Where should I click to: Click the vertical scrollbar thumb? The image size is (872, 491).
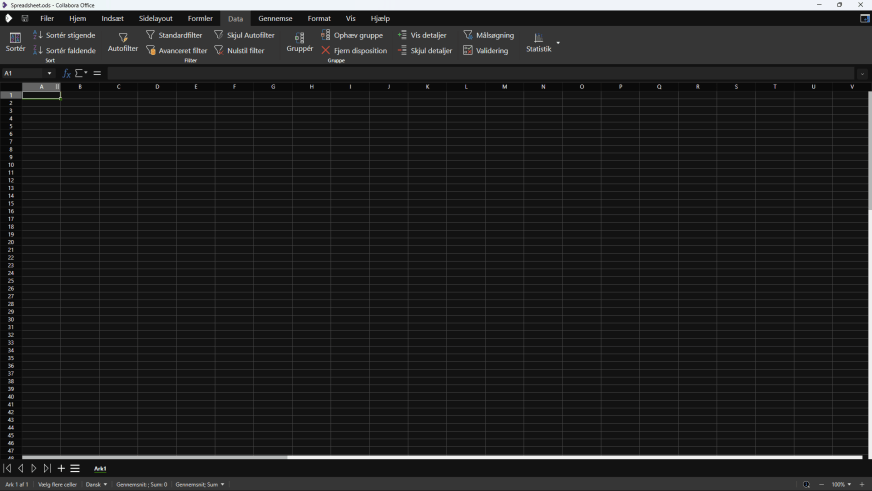click(869, 150)
